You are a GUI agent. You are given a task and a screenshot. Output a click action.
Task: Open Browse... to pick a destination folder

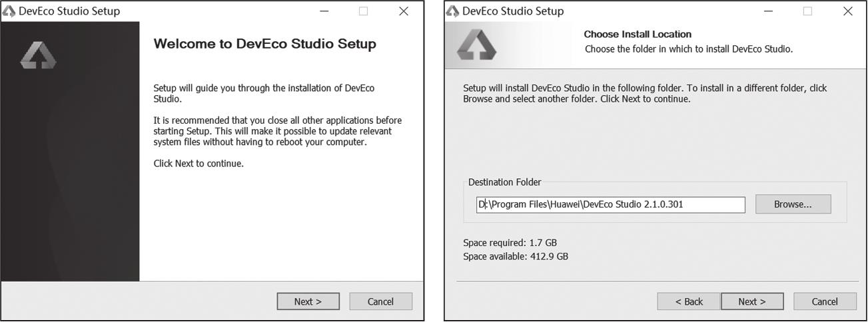(793, 204)
